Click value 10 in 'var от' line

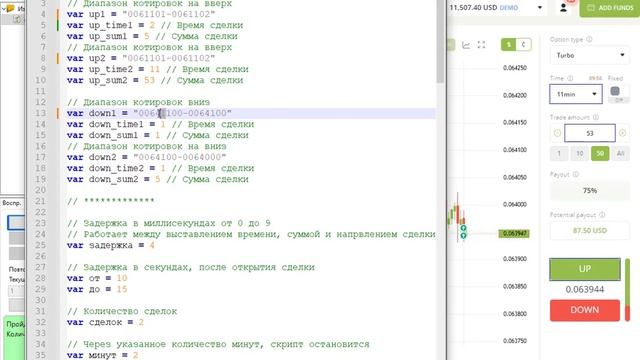click(122, 278)
